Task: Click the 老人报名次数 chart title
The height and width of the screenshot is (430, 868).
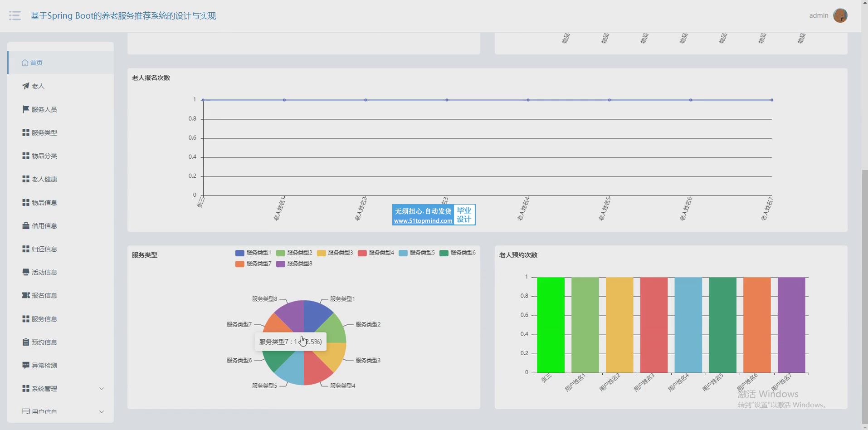Action: pos(151,78)
